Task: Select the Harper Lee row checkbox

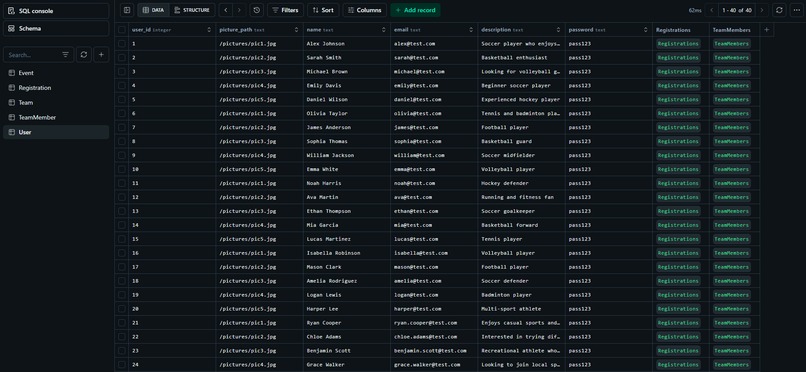Action: 122,309
